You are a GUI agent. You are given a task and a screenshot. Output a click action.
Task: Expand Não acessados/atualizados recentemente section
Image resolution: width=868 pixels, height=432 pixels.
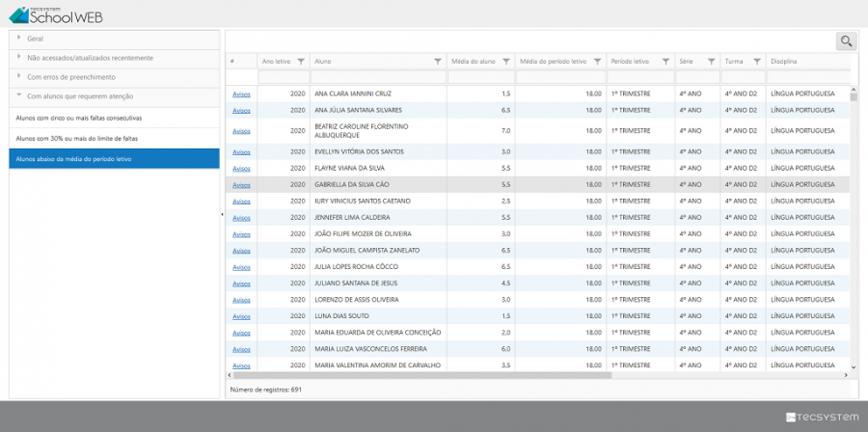(89, 58)
